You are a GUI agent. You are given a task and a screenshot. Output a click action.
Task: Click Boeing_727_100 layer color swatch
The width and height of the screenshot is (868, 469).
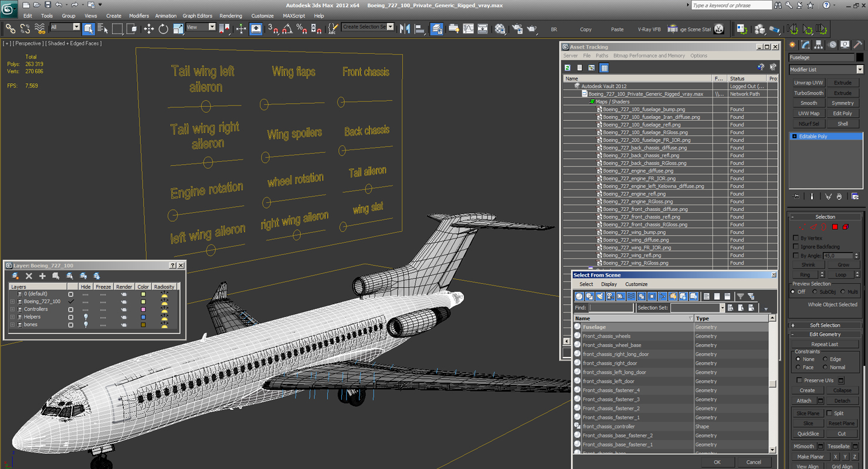(143, 301)
